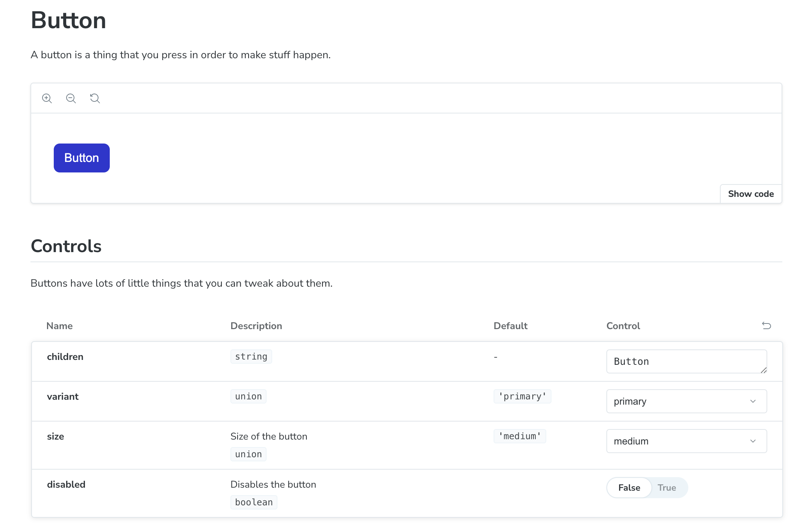Click the string type badge for children
812x532 pixels.
(x=251, y=356)
